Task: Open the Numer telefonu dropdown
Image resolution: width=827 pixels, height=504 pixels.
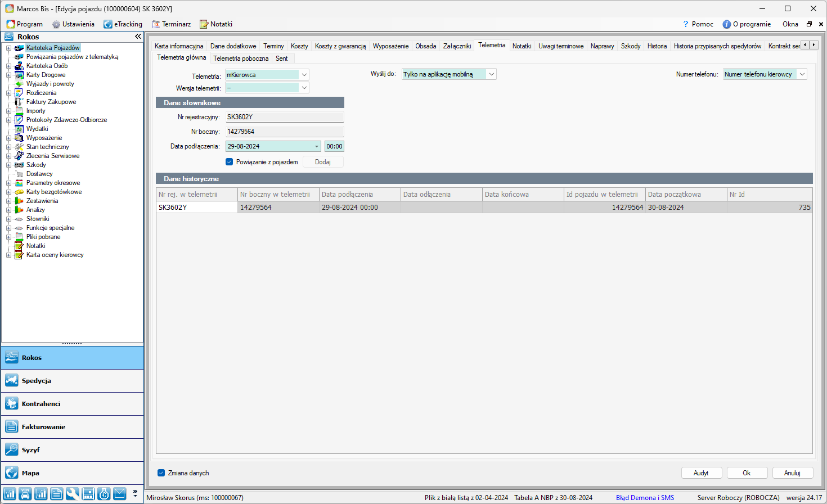Action: tap(802, 74)
